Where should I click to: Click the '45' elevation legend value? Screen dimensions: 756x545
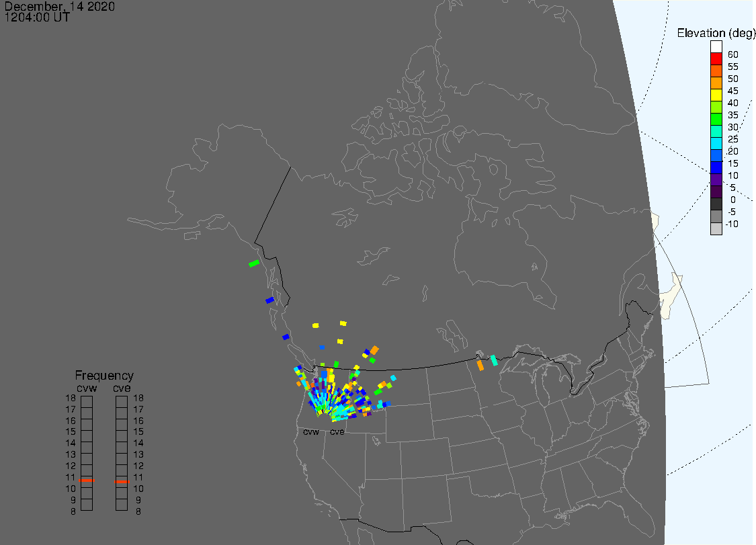733,91
